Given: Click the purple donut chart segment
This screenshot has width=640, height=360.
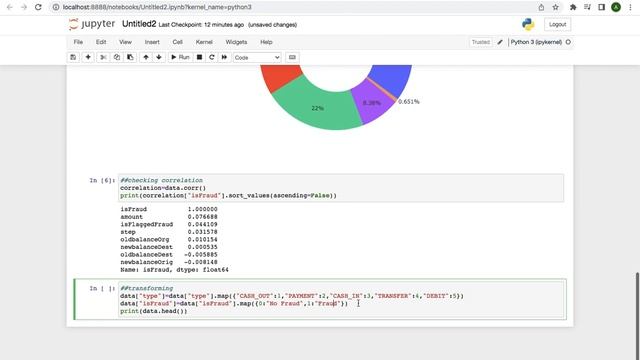Looking at the screenshot, I should [x=372, y=104].
